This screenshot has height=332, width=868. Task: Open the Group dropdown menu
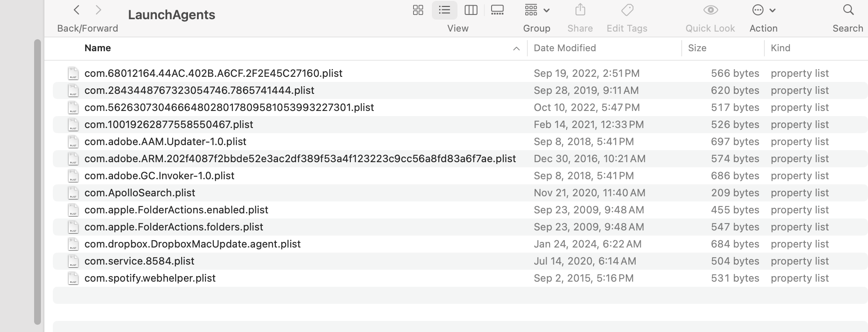tap(536, 10)
